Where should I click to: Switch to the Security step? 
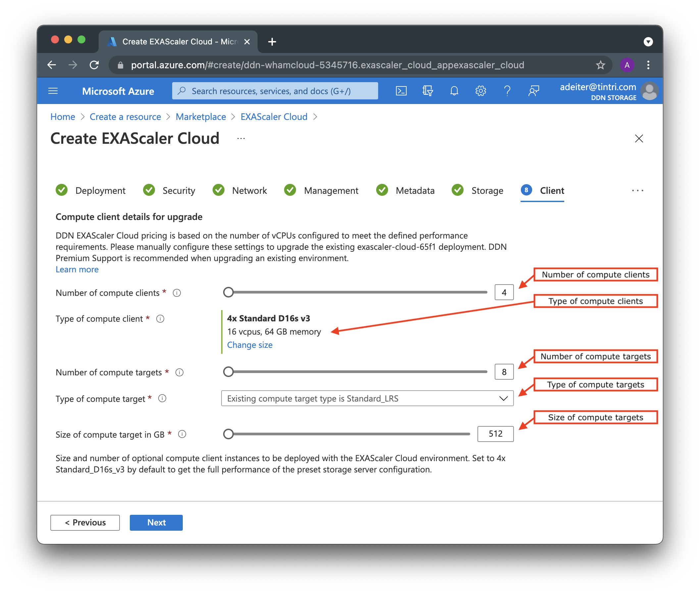169,190
